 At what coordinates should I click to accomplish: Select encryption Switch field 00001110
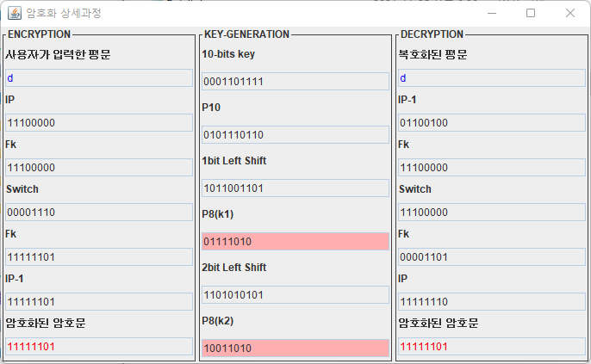99,213
